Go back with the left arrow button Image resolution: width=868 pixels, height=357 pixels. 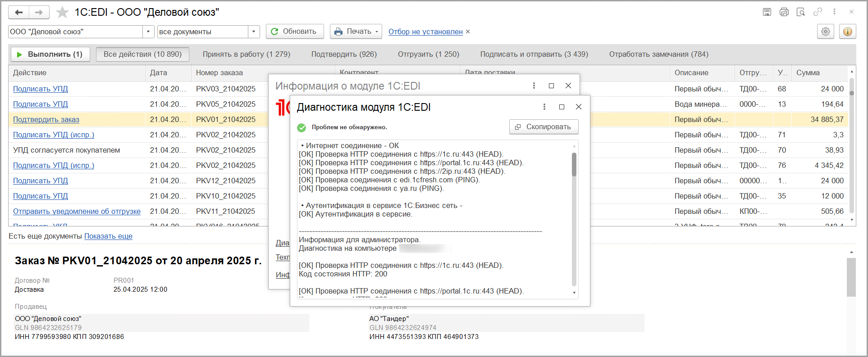19,12
